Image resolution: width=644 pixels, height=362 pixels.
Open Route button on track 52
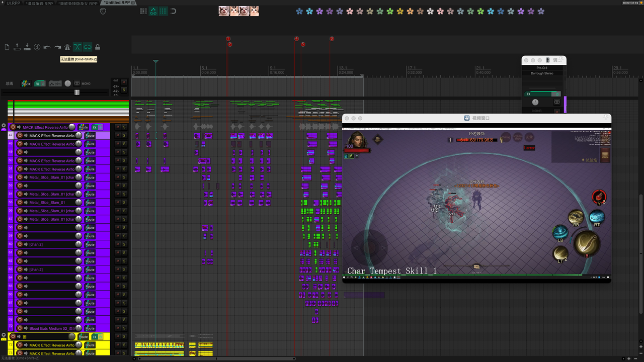[x=90, y=177]
